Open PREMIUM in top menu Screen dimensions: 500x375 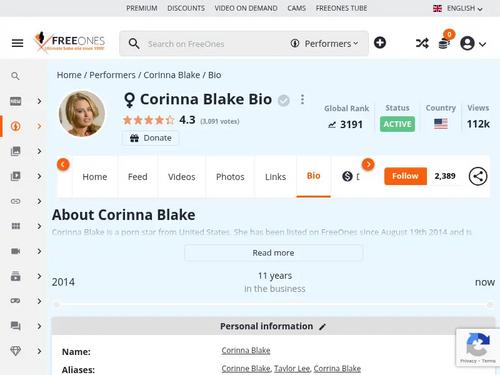point(142,8)
